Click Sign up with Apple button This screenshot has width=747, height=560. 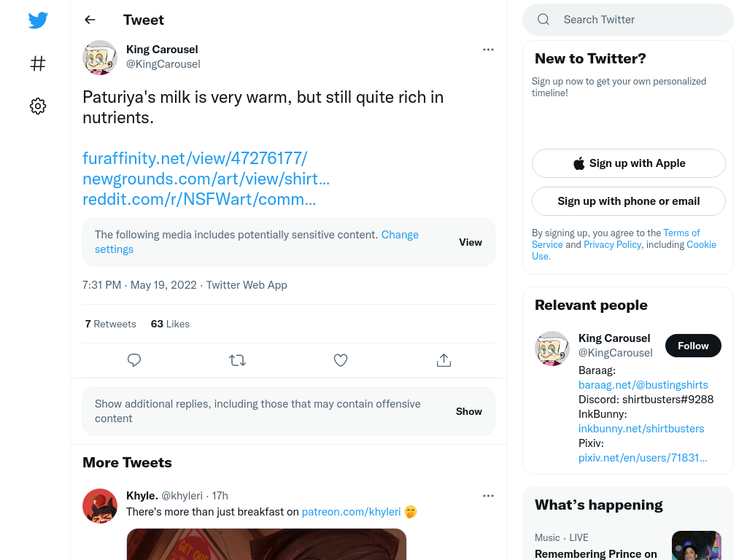[x=628, y=163]
